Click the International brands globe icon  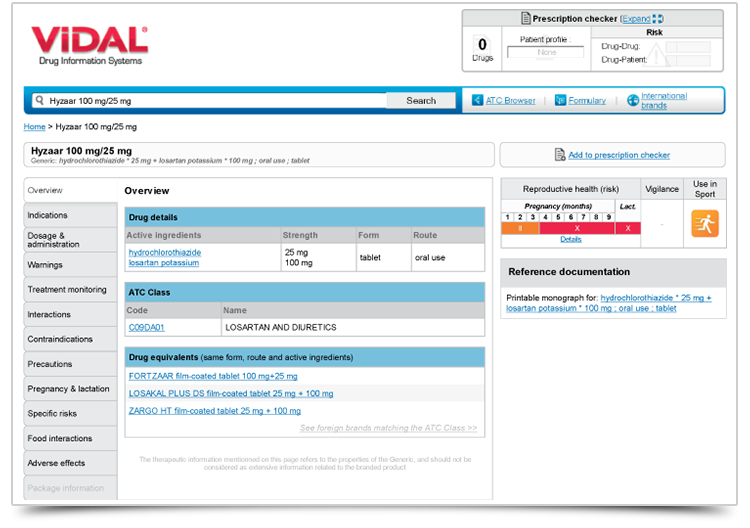(633, 100)
